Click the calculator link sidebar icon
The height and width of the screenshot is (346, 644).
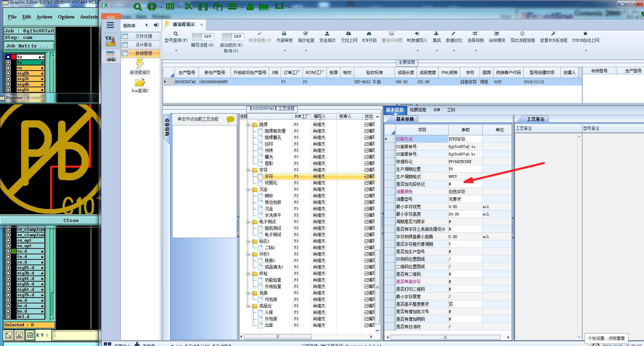pos(111,56)
